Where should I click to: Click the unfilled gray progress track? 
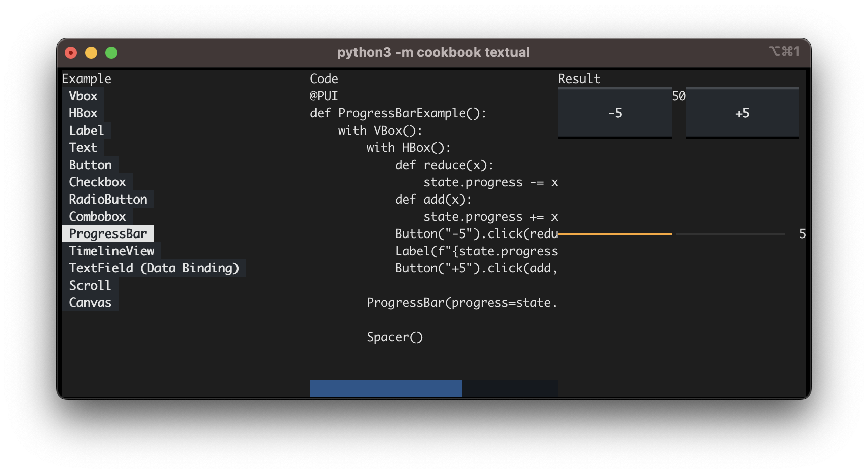pyautogui.click(x=730, y=233)
